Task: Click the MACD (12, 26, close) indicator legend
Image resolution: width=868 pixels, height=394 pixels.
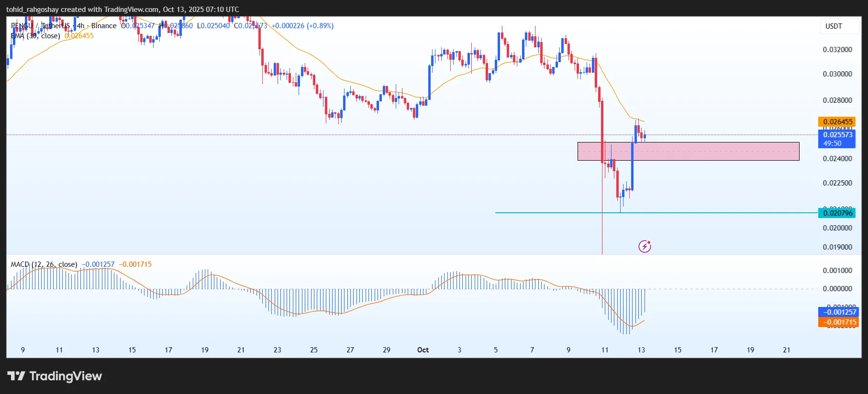Action: tap(44, 264)
